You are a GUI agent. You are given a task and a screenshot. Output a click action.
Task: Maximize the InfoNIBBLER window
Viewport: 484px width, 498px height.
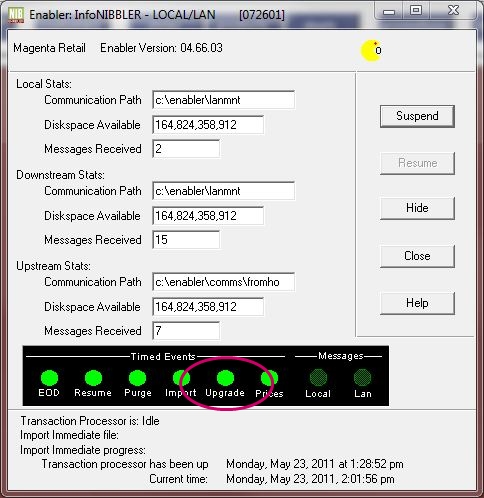tap(416, 11)
